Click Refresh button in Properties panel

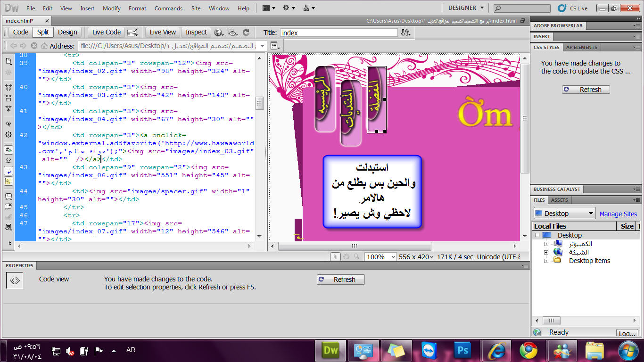pyautogui.click(x=340, y=280)
